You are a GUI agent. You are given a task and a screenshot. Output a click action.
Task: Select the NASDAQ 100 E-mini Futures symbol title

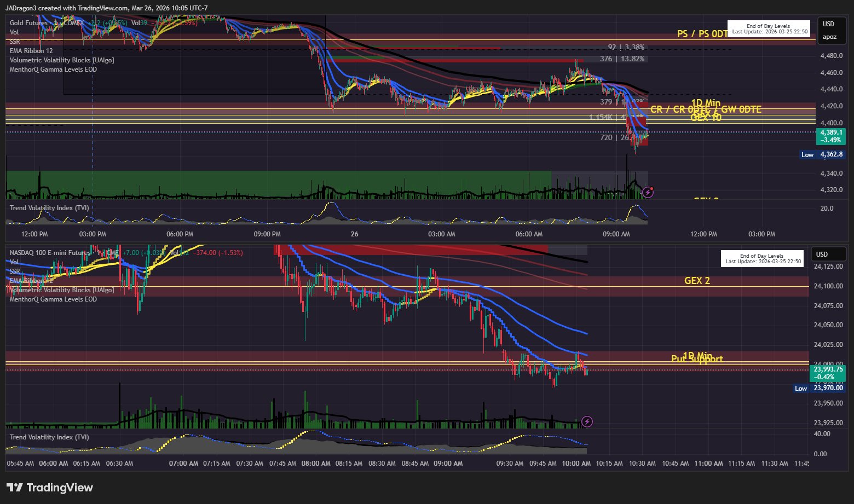(50, 253)
